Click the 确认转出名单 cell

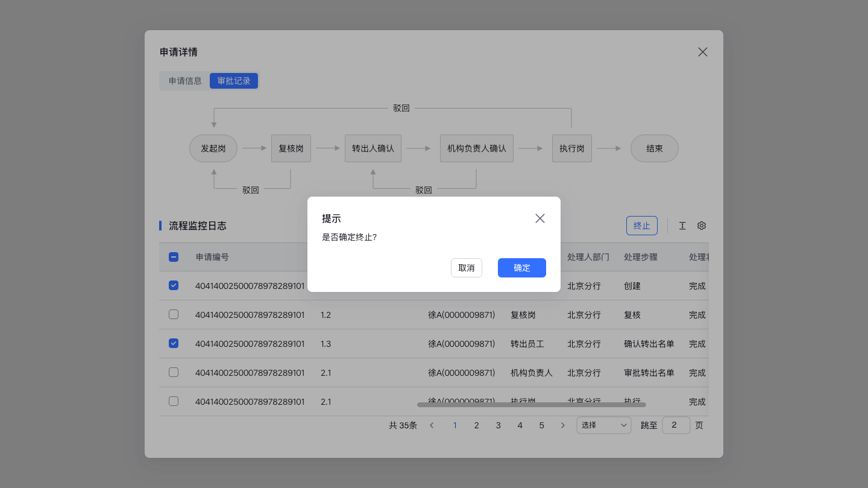click(649, 344)
